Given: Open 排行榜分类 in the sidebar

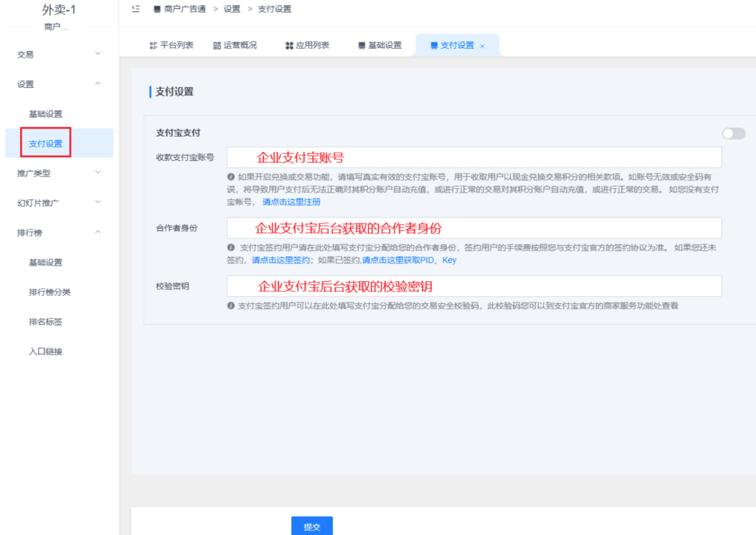Looking at the screenshot, I should (49, 292).
